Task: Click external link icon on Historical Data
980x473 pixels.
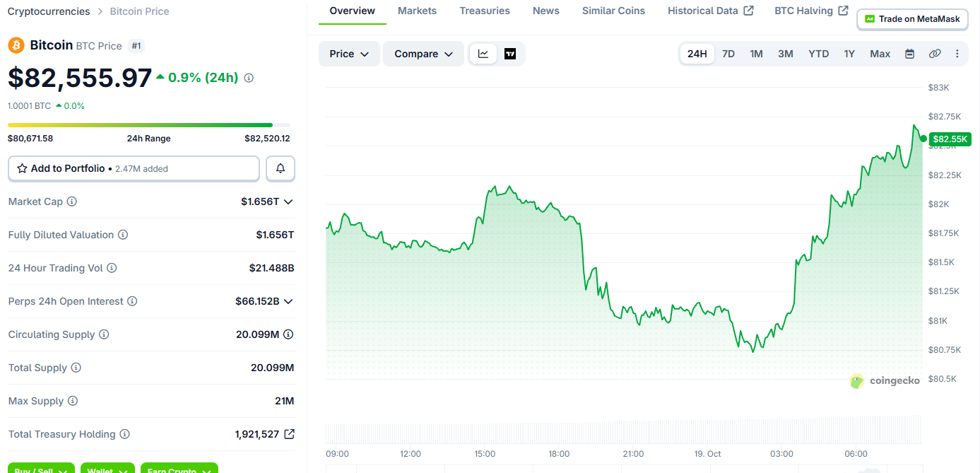Action: click(x=749, y=11)
